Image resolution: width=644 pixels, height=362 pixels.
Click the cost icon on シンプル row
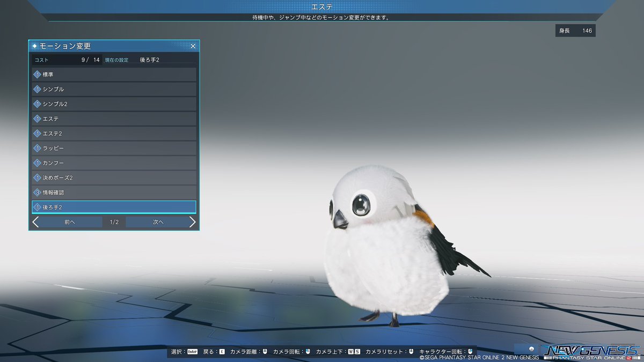[x=38, y=89]
